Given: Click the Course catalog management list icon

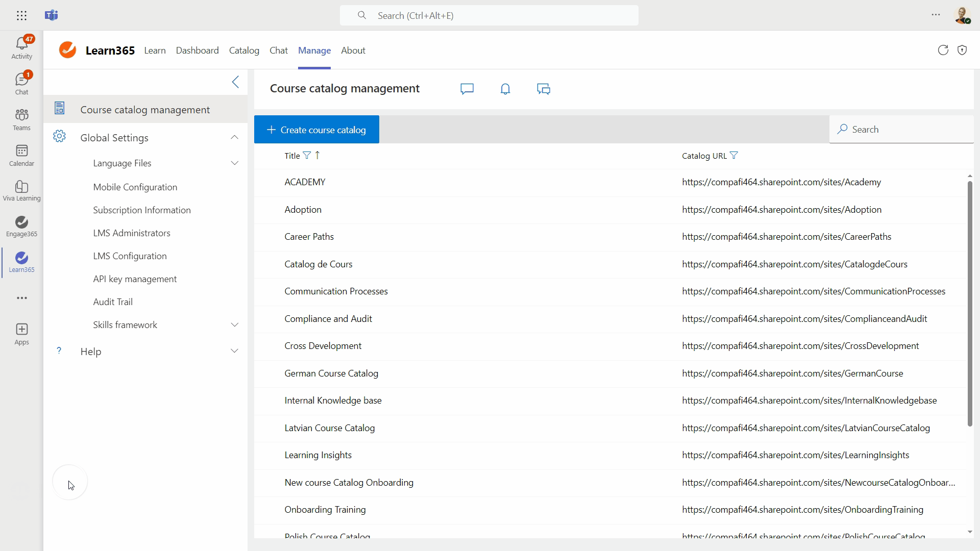Looking at the screenshot, I should (59, 108).
